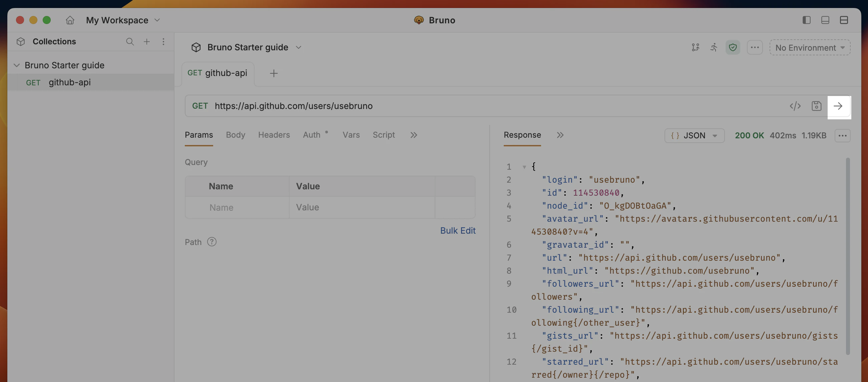The height and width of the screenshot is (382, 868).
Task: Open the JSON response format dropdown
Action: point(694,136)
